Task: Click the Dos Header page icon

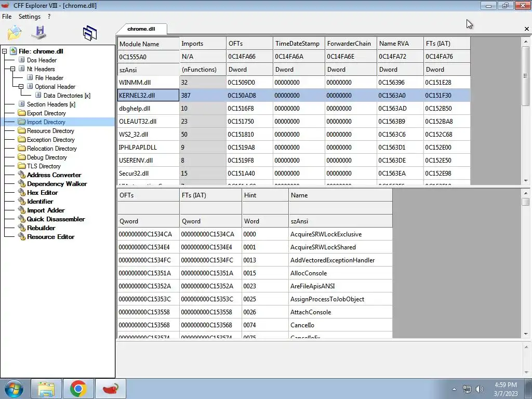Action: 22,60
